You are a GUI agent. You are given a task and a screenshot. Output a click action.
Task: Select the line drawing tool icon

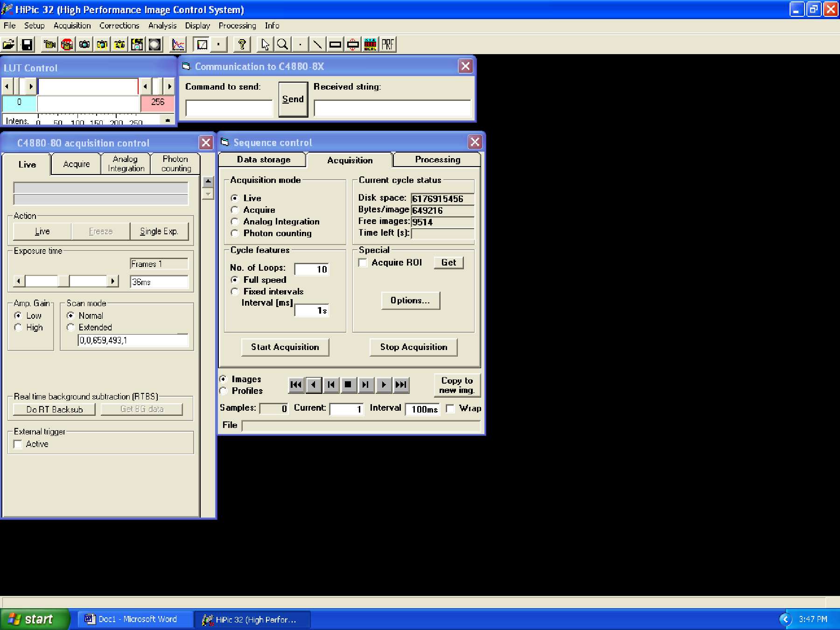point(317,45)
